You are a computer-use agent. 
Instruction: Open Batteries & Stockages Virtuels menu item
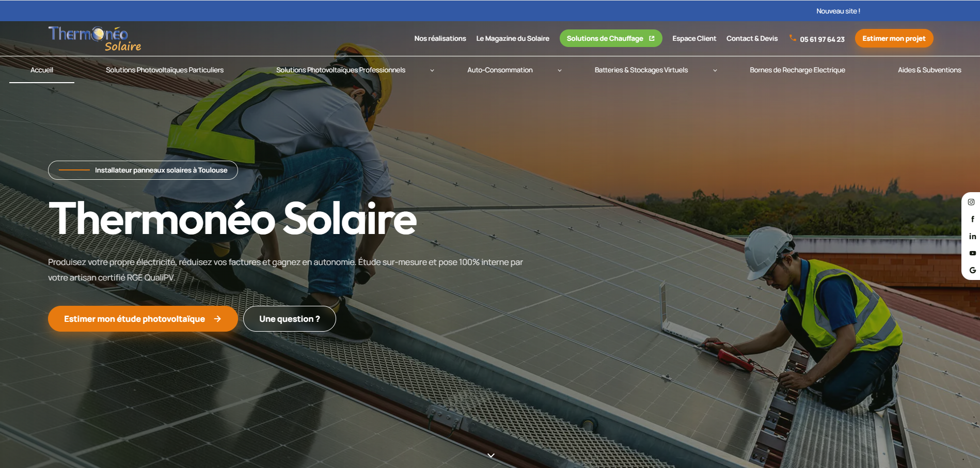(x=641, y=70)
